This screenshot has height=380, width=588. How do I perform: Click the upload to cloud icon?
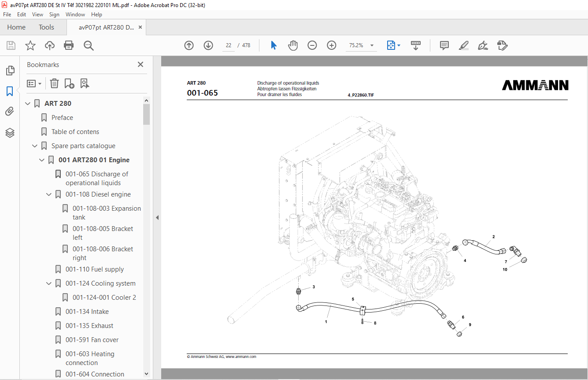pyautogui.click(x=50, y=45)
